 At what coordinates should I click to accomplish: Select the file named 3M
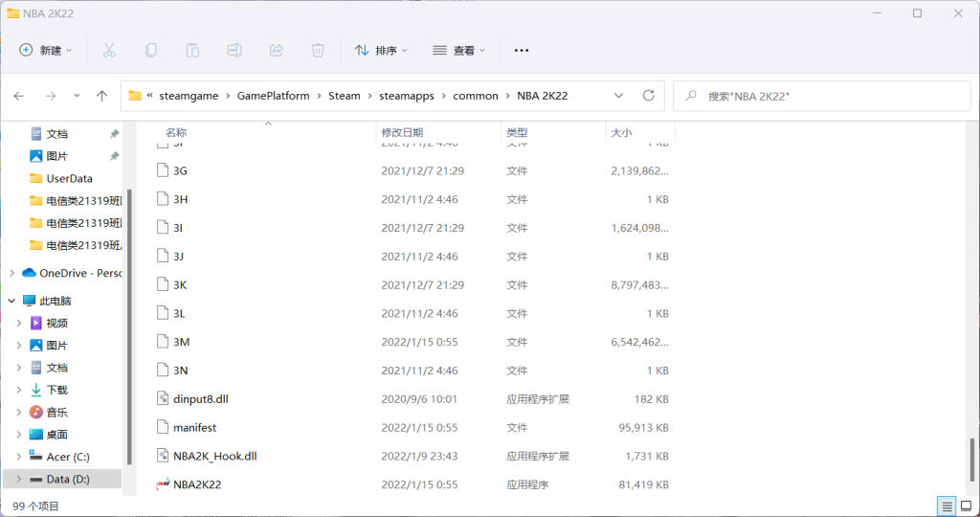pos(181,342)
